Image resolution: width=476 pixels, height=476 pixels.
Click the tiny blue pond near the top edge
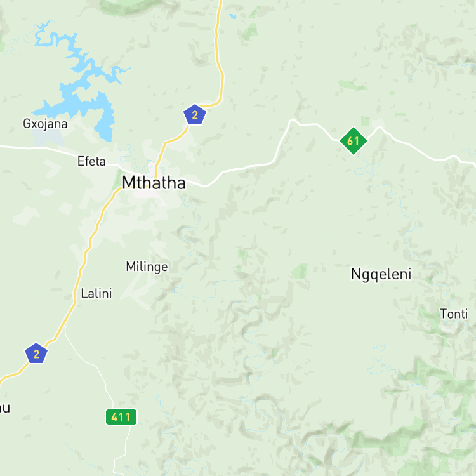[x=233, y=16]
